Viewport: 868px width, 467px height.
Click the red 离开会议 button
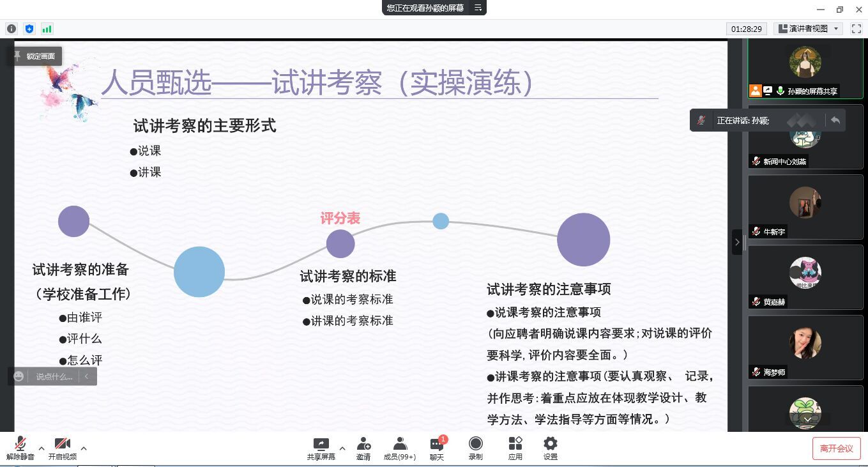[x=836, y=448]
